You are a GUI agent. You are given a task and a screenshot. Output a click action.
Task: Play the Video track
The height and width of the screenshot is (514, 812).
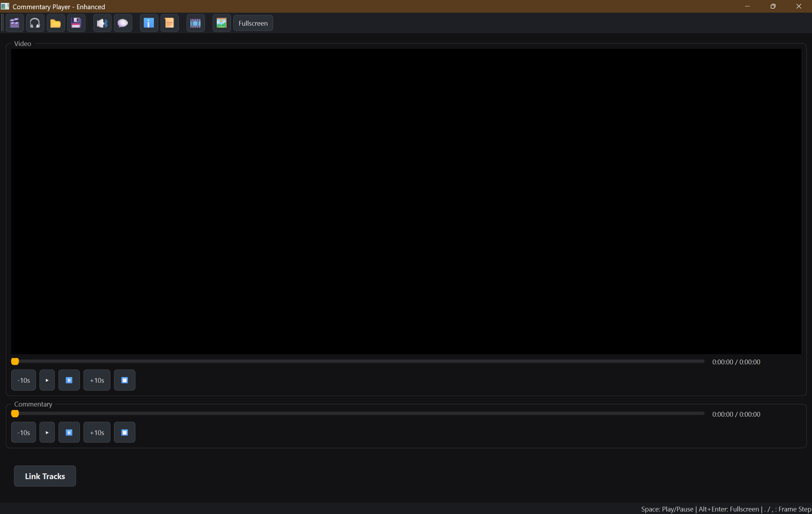click(47, 380)
